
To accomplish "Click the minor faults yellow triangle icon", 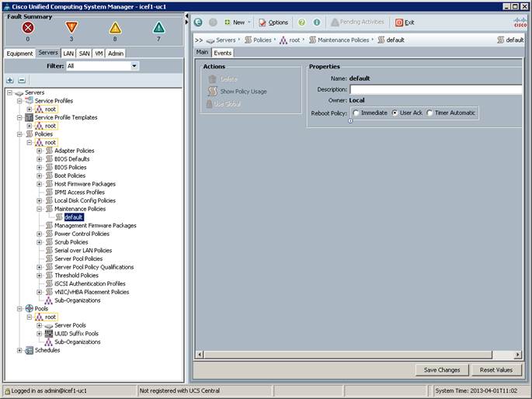I will pos(115,27).
